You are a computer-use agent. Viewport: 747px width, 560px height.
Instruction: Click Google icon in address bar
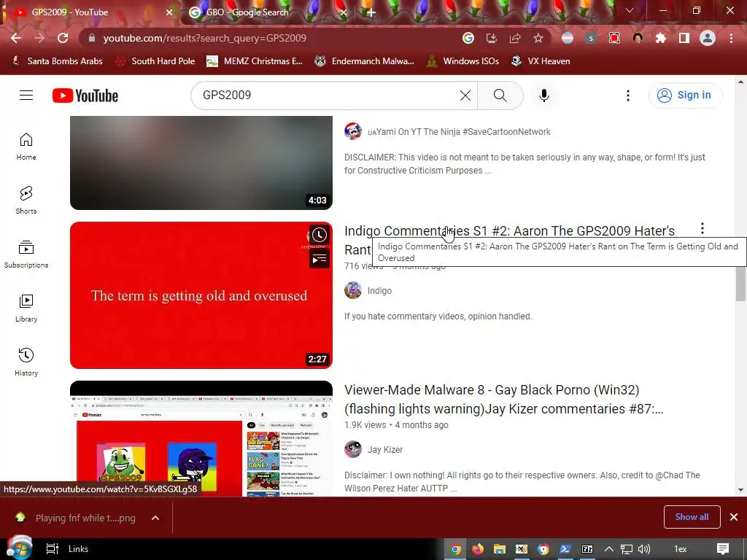468,38
